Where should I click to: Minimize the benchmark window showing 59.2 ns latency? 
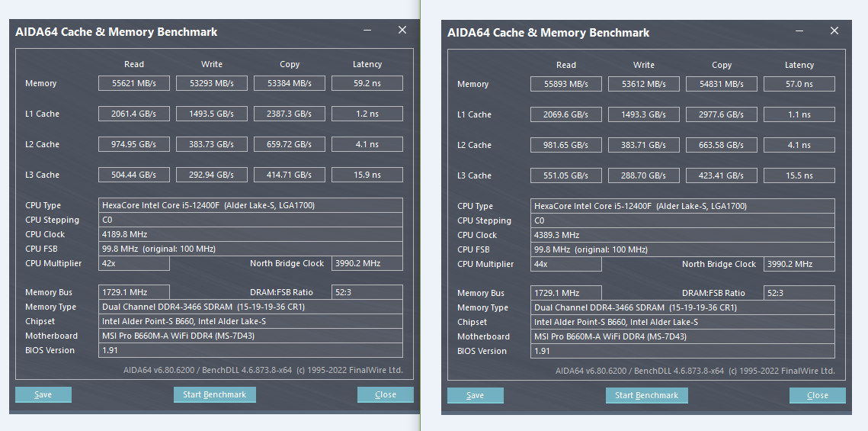(368, 31)
